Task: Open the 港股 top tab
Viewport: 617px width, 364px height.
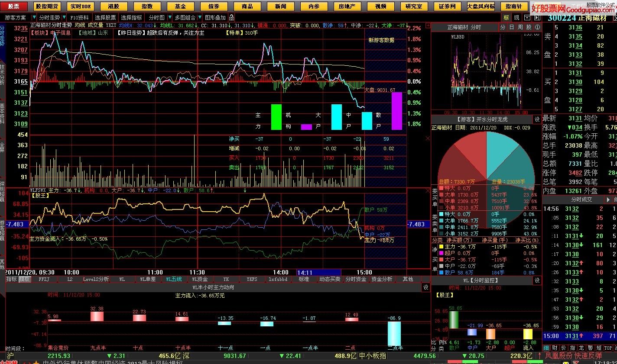Action: [114, 6]
